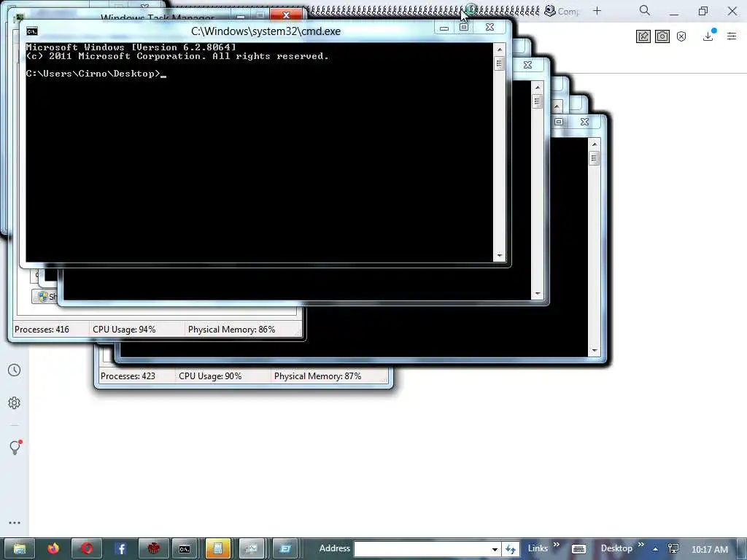Click the 10:17 AM system clock

[709, 550]
